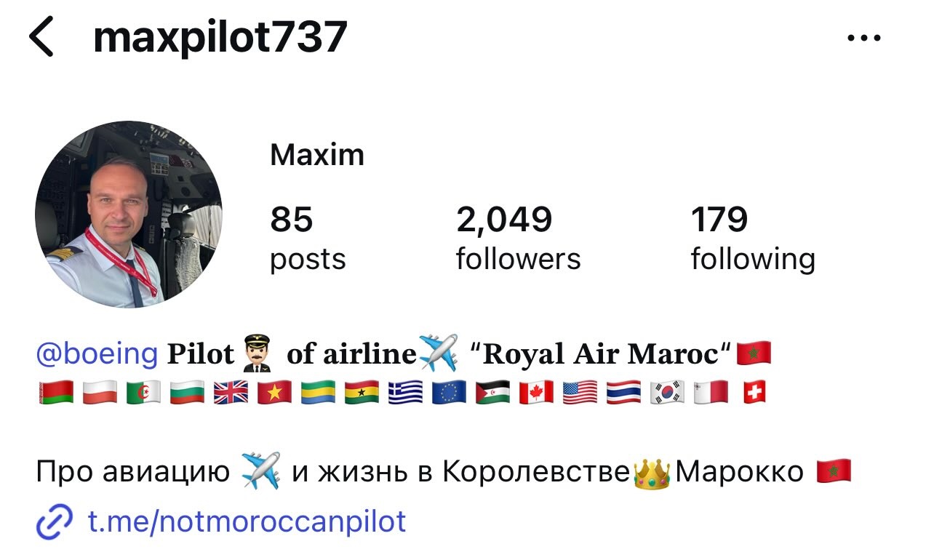
Task: Open the @boeing mention link
Action: pos(97,353)
